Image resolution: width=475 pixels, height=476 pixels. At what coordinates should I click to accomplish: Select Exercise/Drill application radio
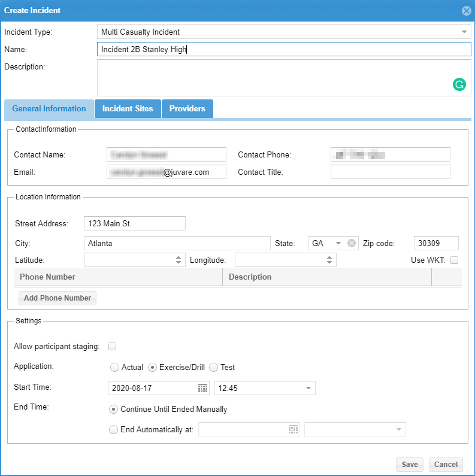point(152,367)
